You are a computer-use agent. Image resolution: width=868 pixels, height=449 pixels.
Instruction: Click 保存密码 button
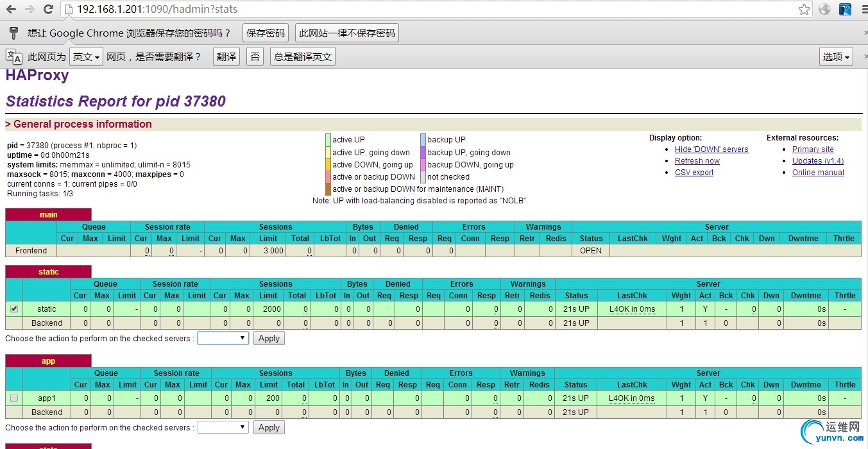coord(266,33)
